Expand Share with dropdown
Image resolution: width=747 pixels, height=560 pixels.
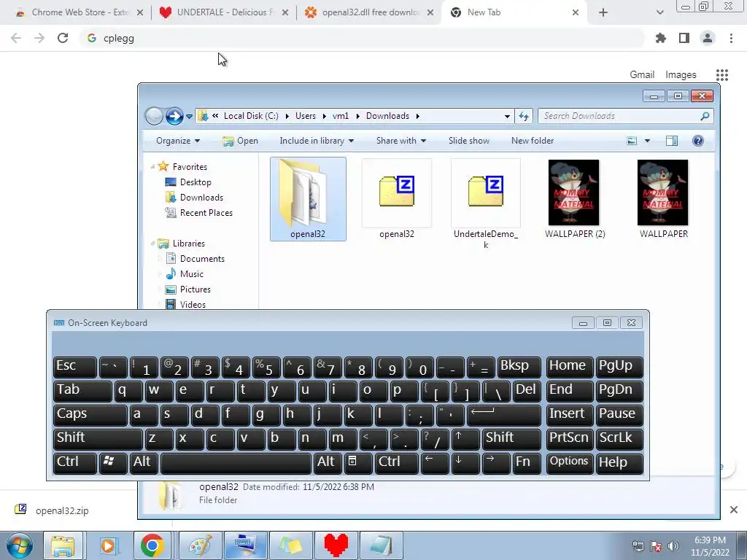point(401,141)
